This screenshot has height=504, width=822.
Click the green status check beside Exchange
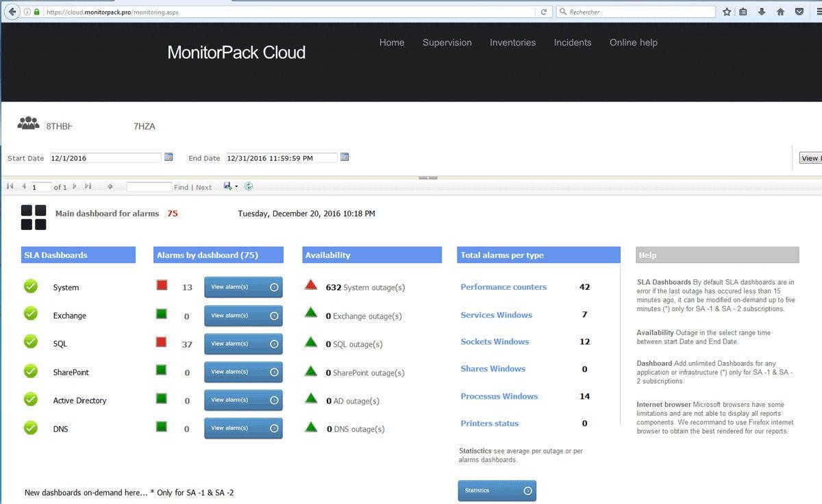click(x=30, y=315)
